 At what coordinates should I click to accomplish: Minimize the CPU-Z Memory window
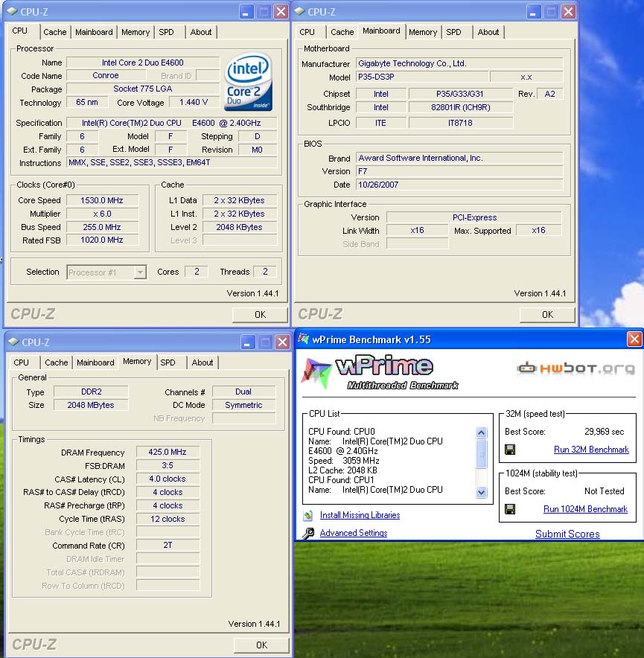pos(248,342)
